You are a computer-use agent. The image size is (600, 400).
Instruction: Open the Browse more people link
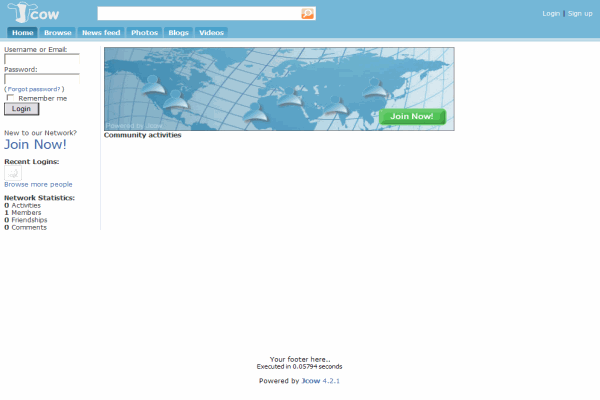point(38,185)
